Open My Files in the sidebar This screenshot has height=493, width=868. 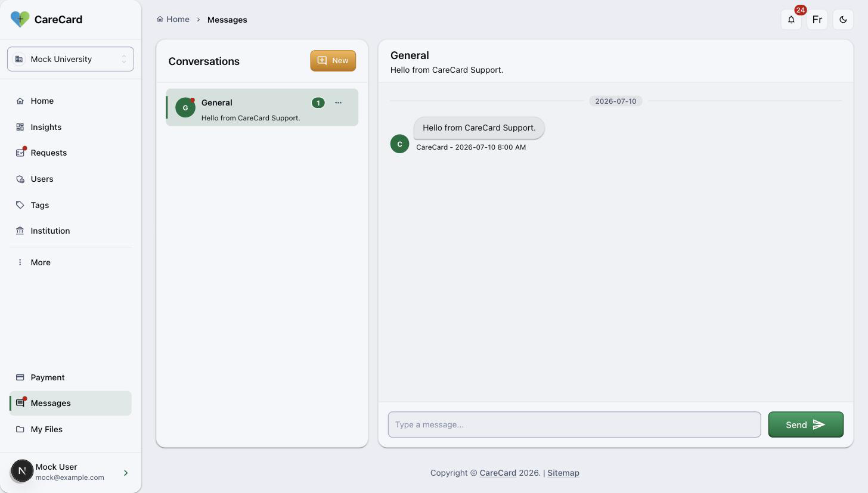coord(70,429)
